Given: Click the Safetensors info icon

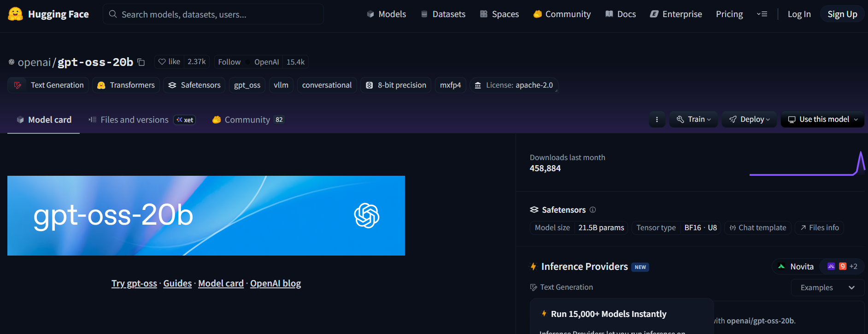Looking at the screenshot, I should pyautogui.click(x=593, y=210).
